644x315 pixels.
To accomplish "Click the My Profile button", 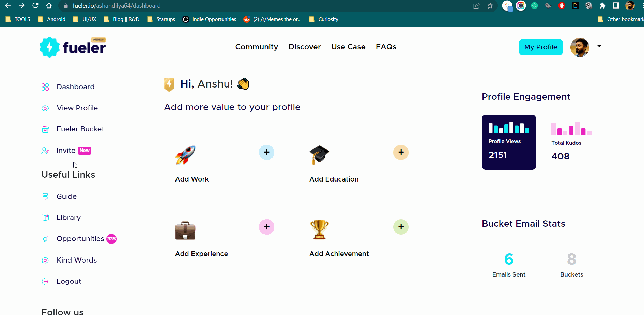I will click(540, 47).
